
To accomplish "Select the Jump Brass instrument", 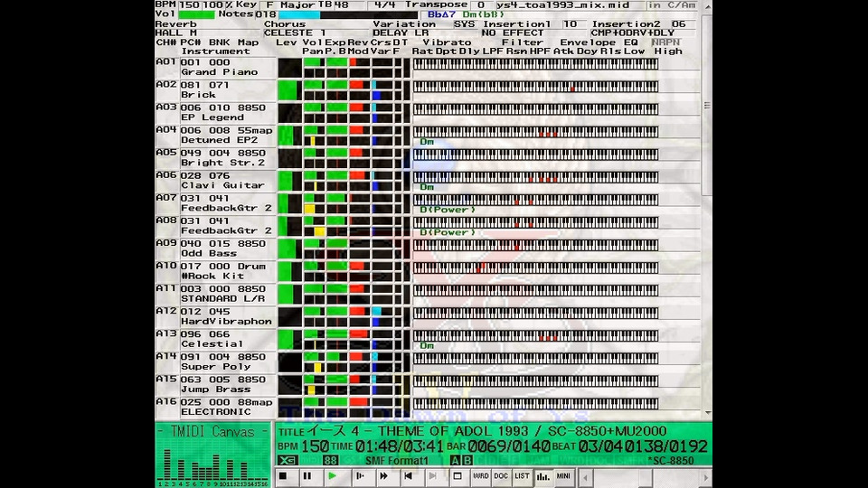I will pyautogui.click(x=216, y=389).
